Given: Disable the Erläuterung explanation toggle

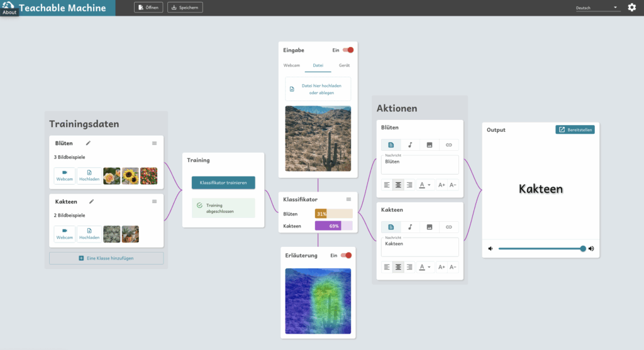Looking at the screenshot, I should tap(346, 256).
